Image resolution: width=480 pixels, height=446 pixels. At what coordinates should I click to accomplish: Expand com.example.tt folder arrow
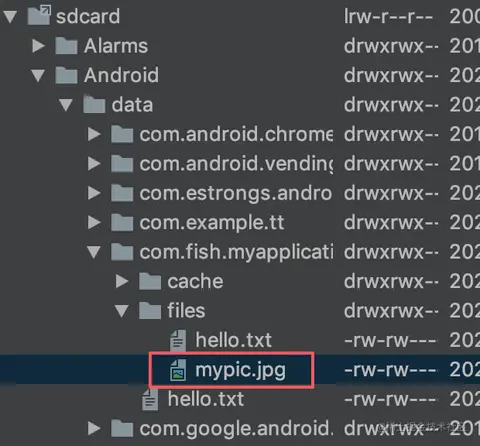tap(94, 222)
